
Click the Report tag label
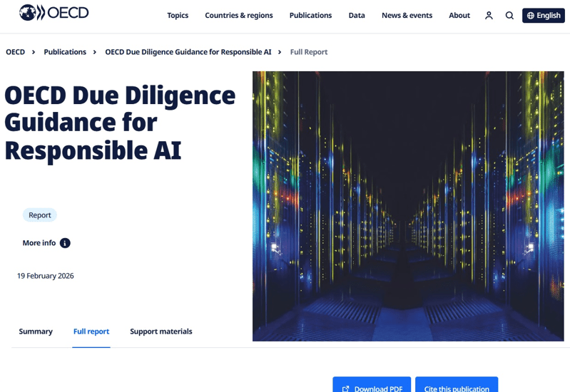pos(40,215)
